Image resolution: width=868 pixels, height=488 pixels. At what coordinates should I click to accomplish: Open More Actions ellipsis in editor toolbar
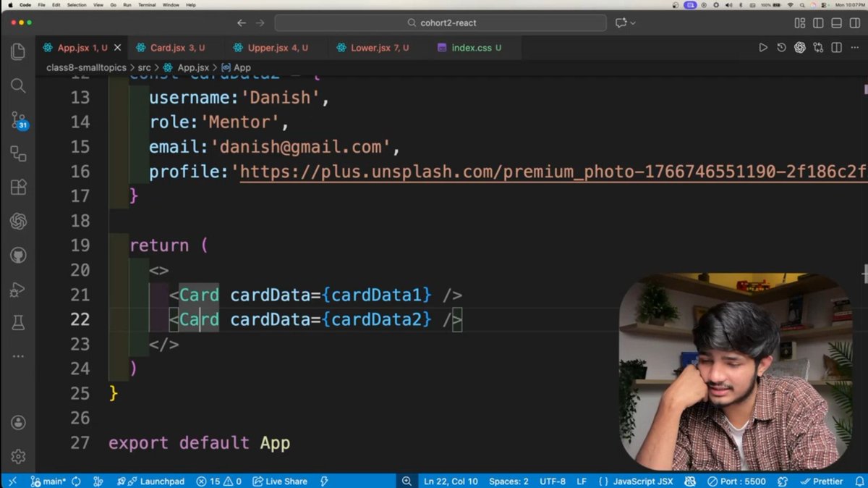(854, 48)
